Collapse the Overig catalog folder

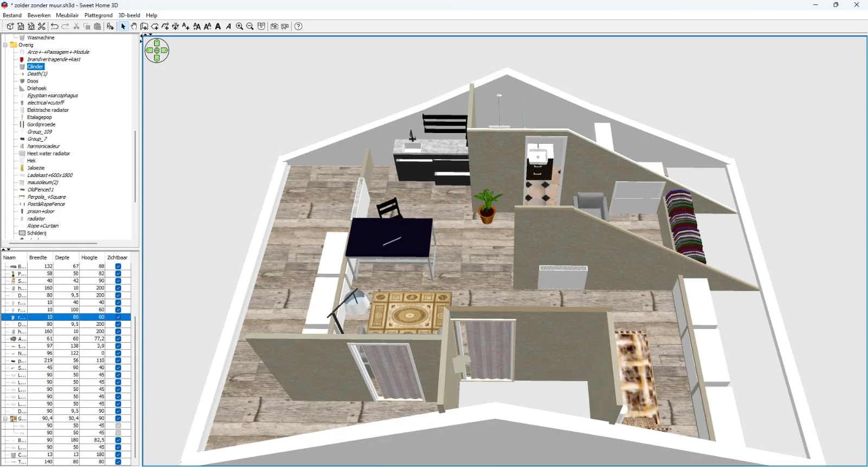pyautogui.click(x=5, y=45)
